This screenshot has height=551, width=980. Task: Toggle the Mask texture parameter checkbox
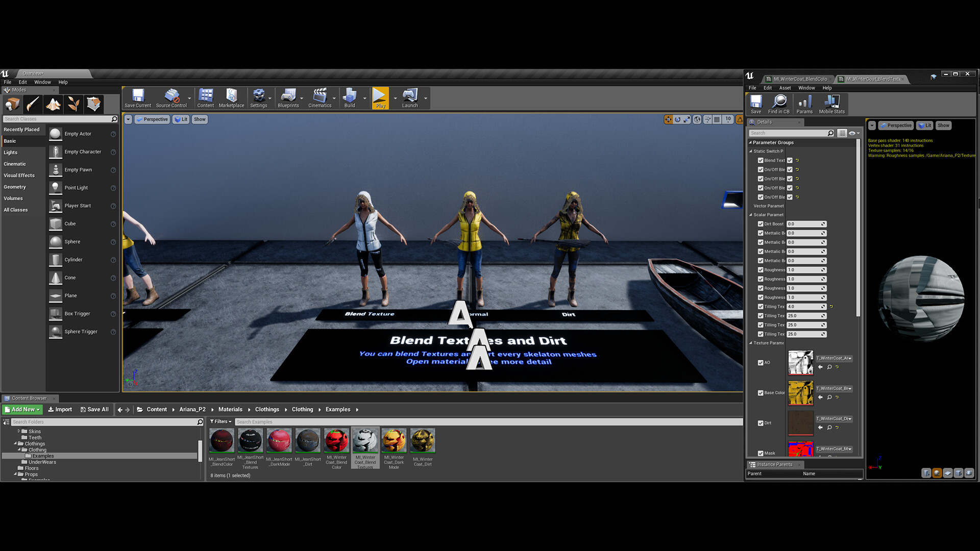point(761,453)
